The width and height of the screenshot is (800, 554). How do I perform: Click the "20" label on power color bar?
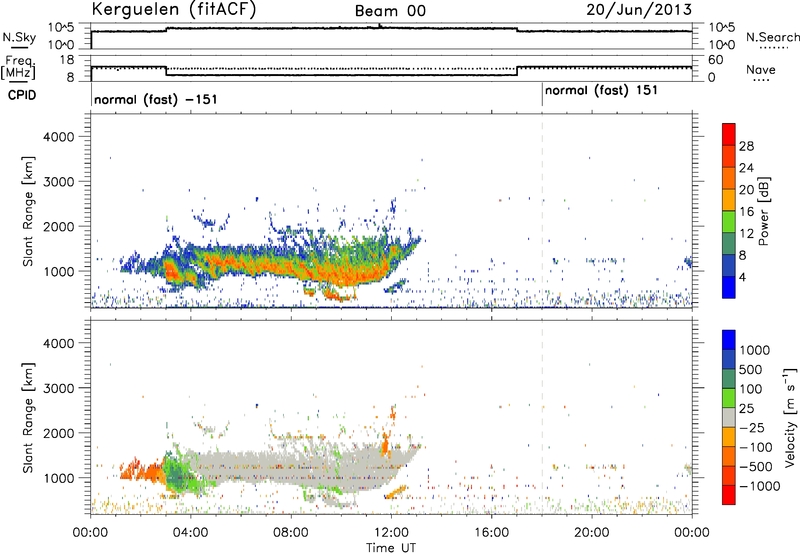(x=746, y=190)
